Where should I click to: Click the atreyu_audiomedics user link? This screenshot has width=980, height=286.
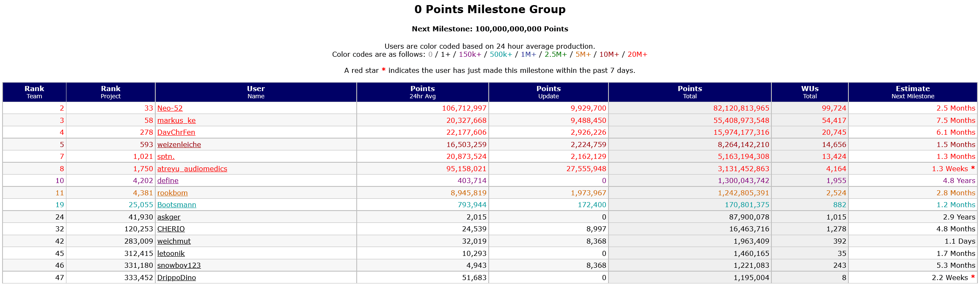coord(192,169)
